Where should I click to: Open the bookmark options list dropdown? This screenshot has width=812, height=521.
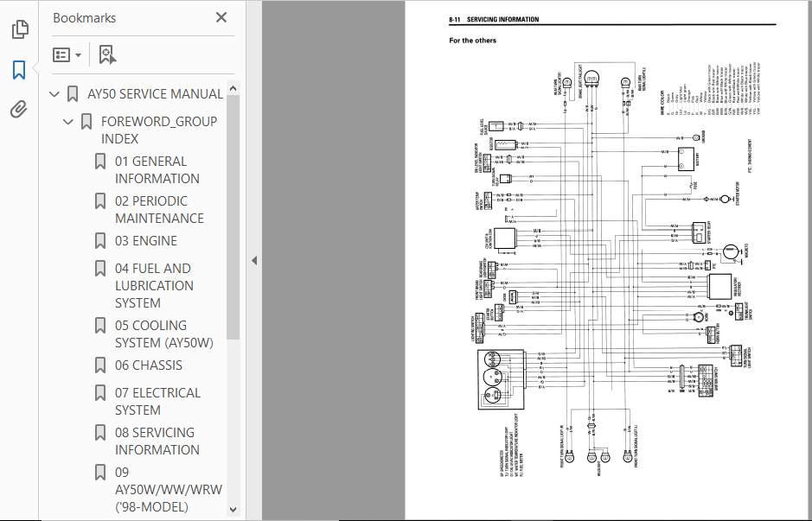tap(67, 54)
